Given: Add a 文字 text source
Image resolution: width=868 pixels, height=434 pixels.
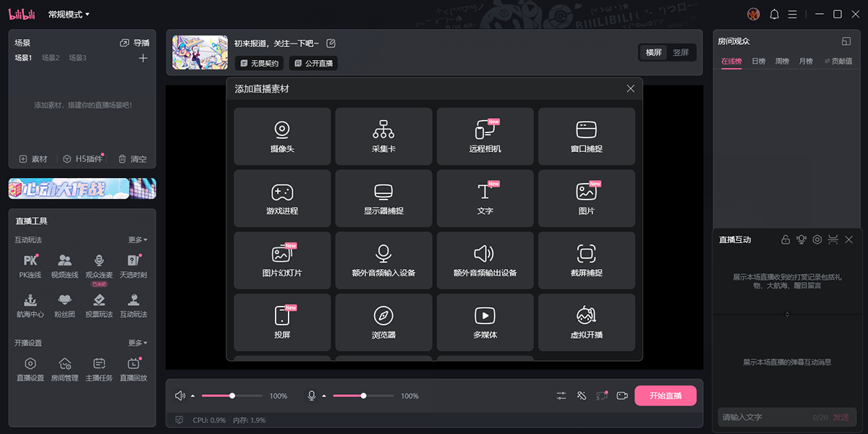Looking at the screenshot, I should 485,198.
